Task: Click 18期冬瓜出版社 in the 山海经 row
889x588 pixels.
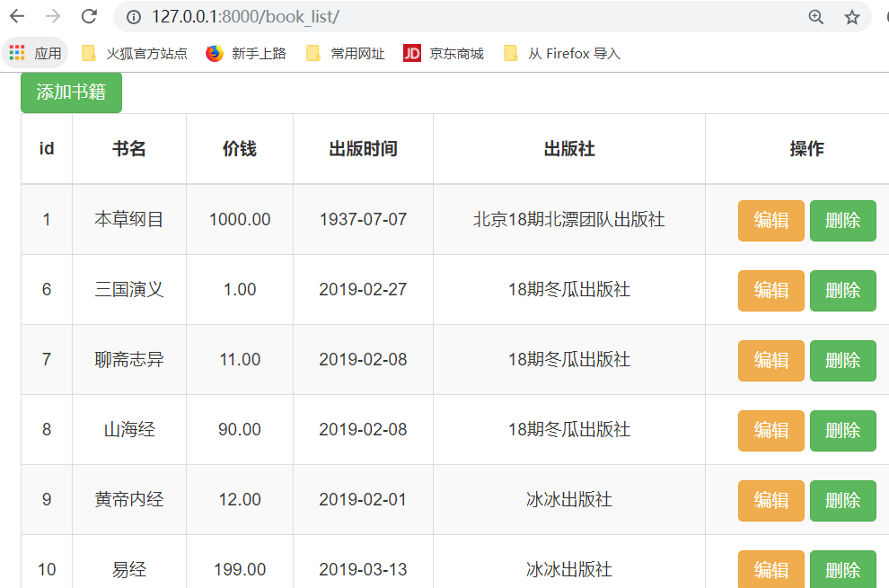Action: pyautogui.click(x=569, y=429)
